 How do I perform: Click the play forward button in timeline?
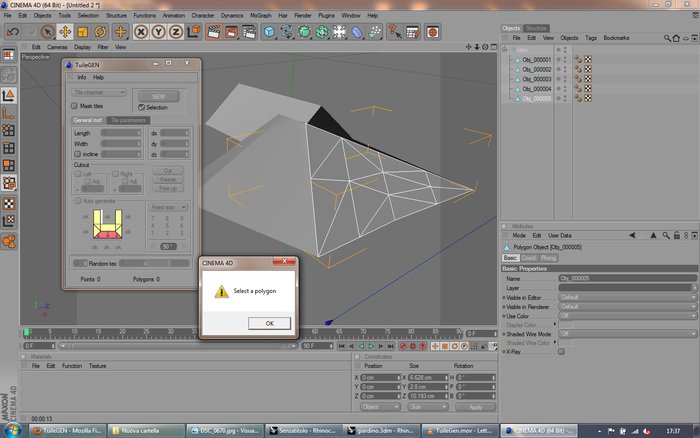coord(371,346)
